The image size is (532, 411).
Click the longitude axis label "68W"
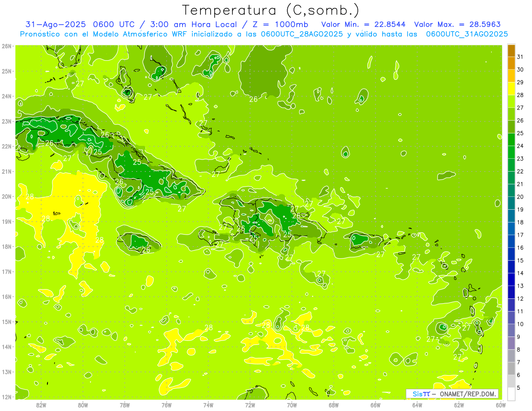(333, 405)
